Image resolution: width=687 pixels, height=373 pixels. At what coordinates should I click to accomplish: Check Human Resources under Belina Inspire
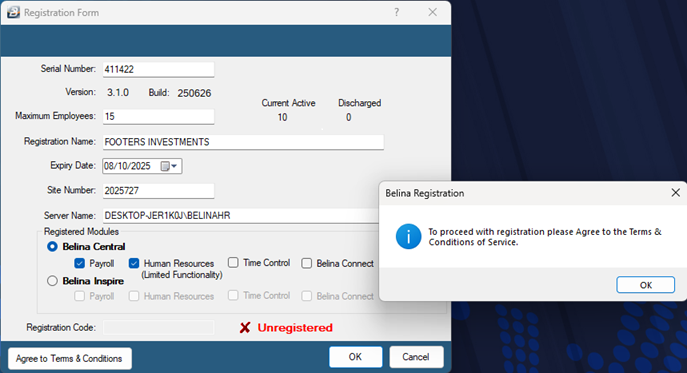pyautogui.click(x=134, y=296)
